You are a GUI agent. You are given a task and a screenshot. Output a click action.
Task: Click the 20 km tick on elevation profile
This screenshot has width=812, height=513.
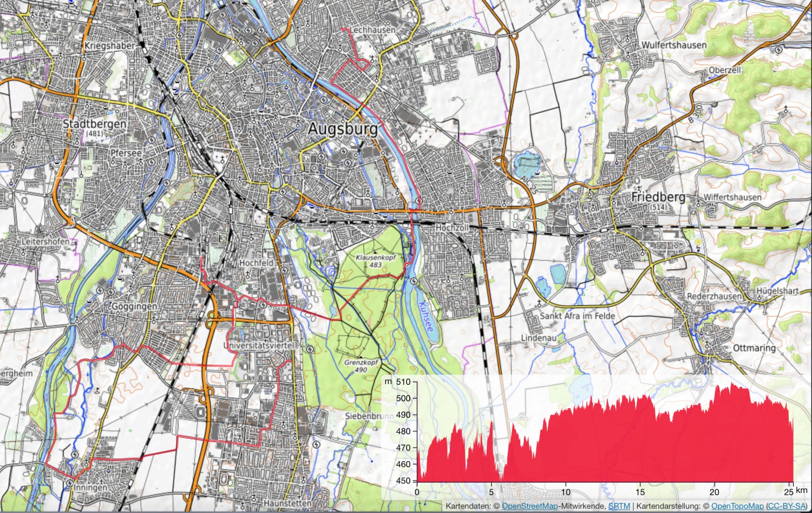pyautogui.click(x=715, y=492)
